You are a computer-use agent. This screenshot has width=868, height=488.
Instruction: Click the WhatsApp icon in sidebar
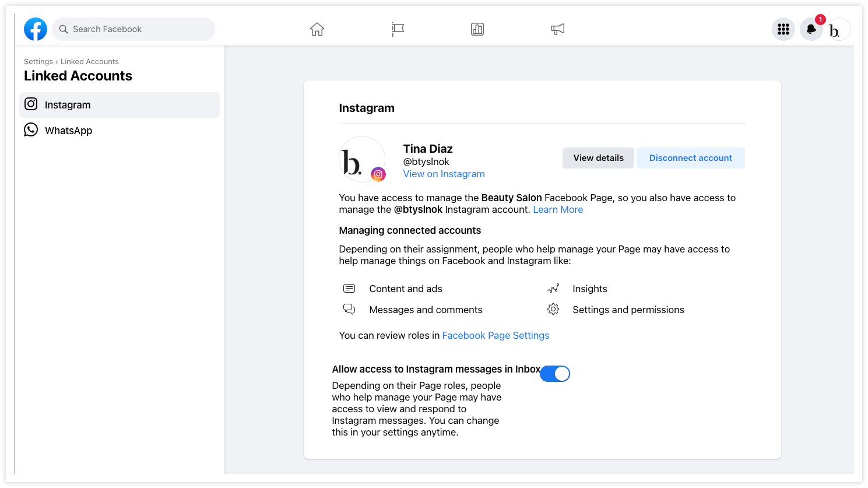pyautogui.click(x=31, y=129)
